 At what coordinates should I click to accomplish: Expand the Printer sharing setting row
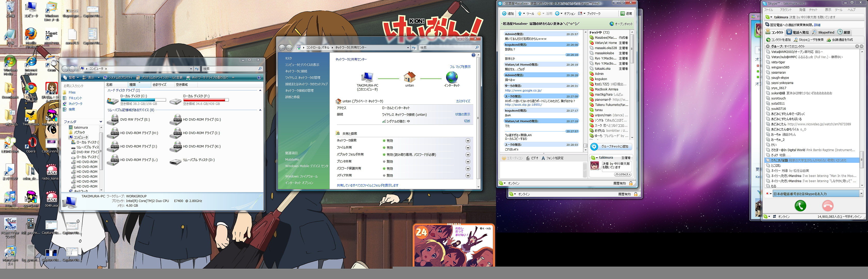tap(468, 161)
